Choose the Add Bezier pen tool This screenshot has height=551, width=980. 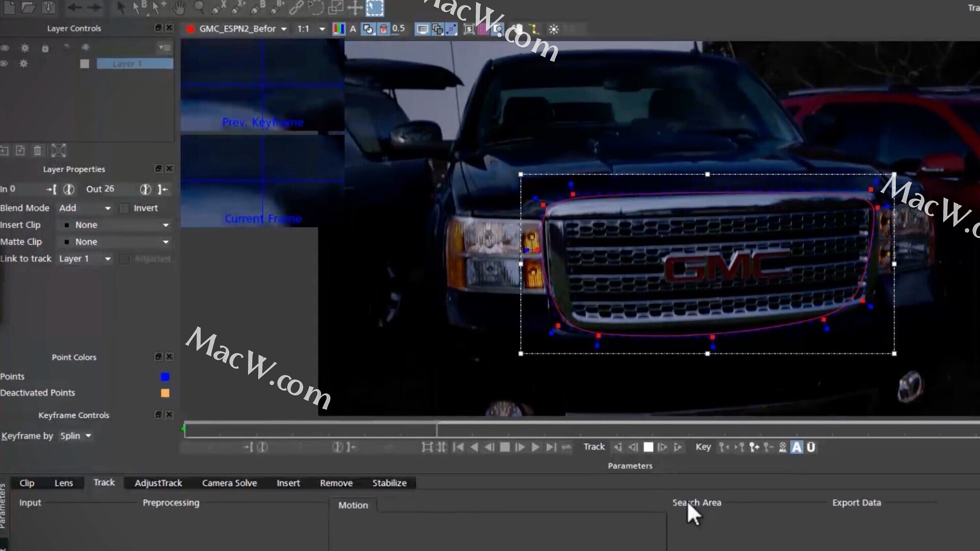(x=277, y=7)
